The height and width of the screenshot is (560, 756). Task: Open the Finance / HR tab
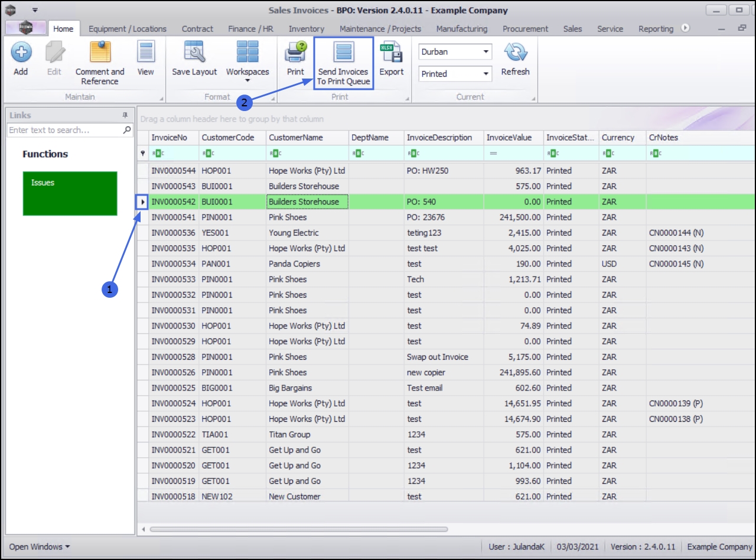pos(250,28)
